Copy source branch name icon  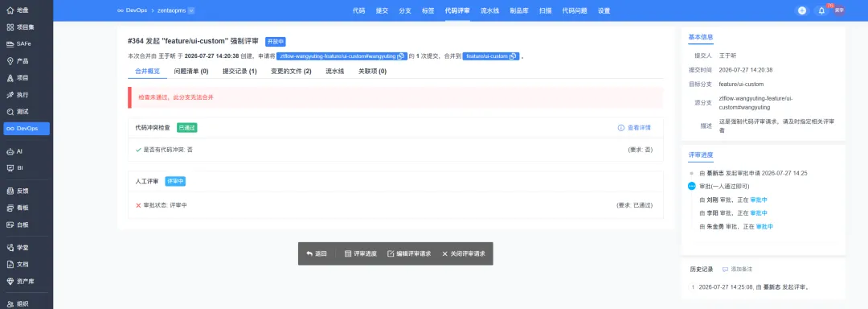tap(401, 56)
